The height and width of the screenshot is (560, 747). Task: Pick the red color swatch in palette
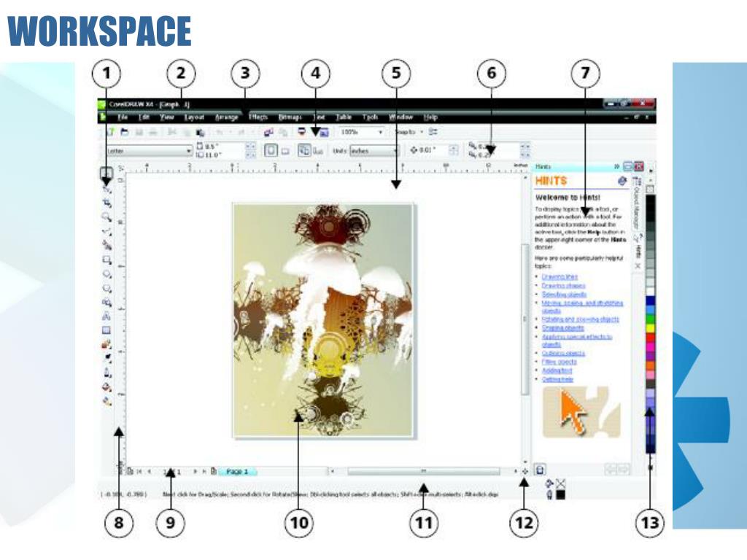[x=650, y=338]
